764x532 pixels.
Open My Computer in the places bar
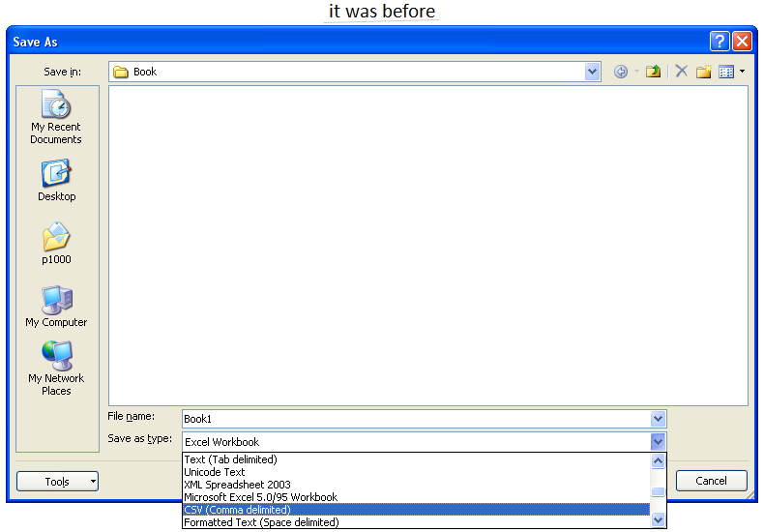point(56,307)
